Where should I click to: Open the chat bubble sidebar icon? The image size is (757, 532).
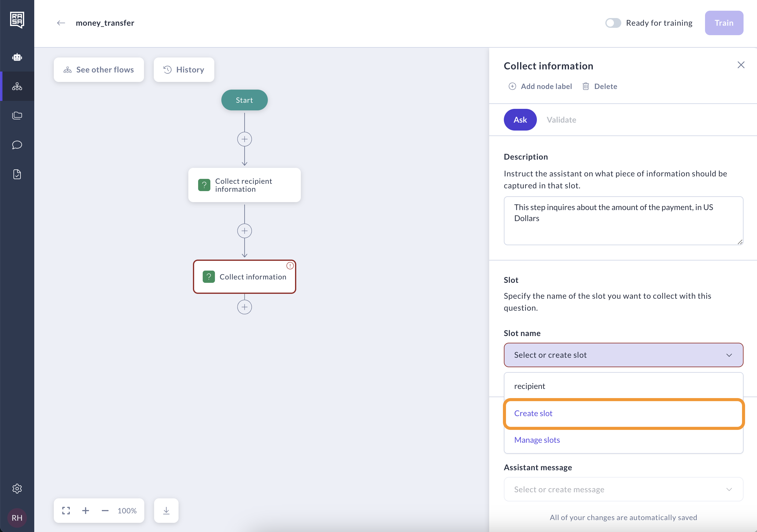pyautogui.click(x=17, y=145)
